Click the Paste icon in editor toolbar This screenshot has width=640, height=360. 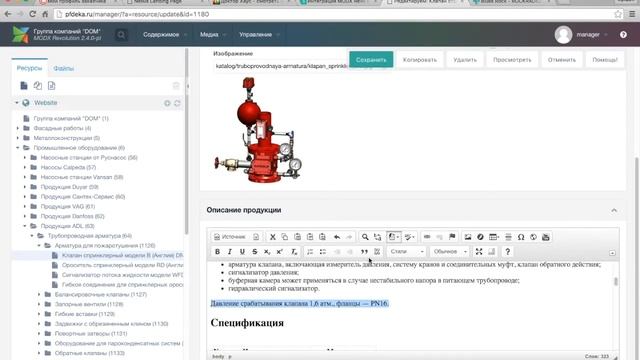[x=298, y=237]
